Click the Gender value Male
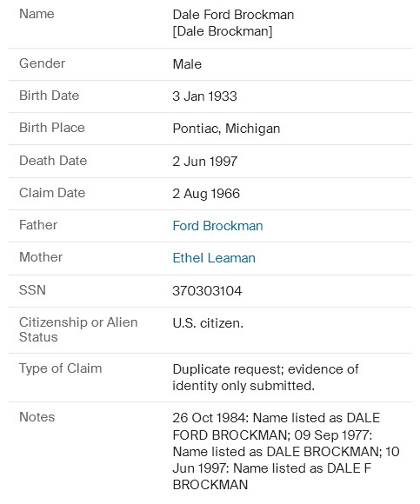The width and height of the screenshot is (420, 504). 187,64
